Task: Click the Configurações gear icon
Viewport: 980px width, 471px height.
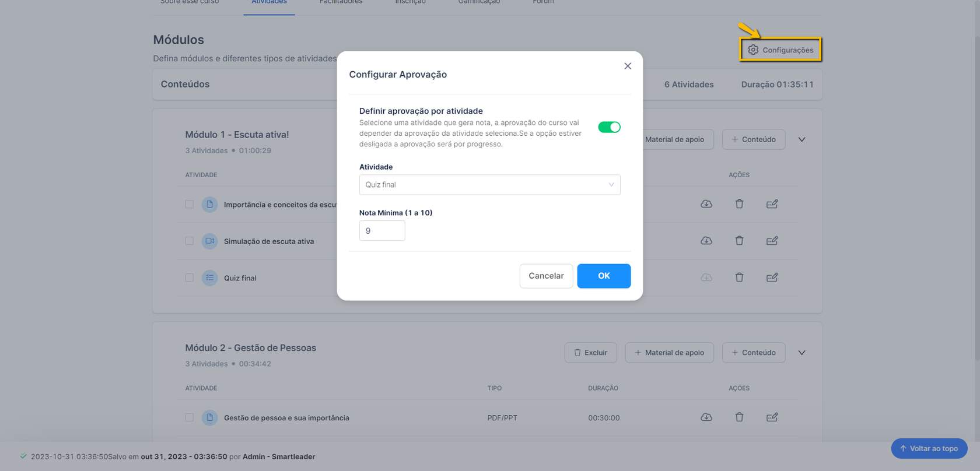Action: (753, 50)
